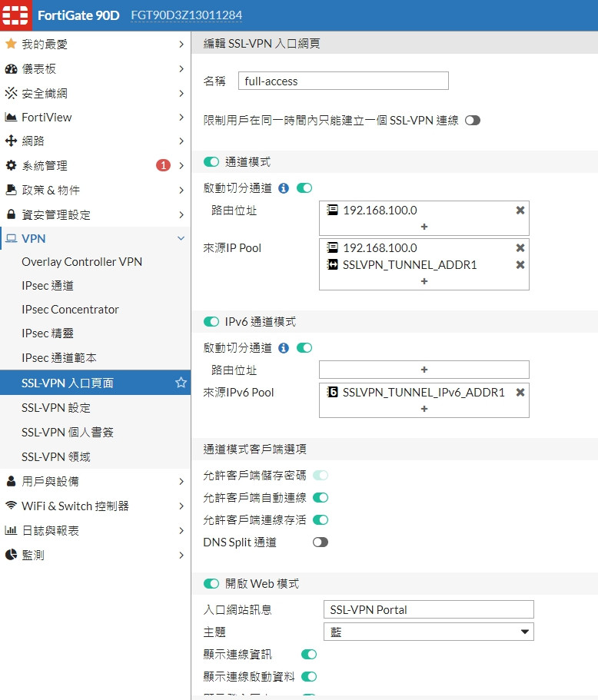The height and width of the screenshot is (700, 598).
Task: Remove SSLVPN_TUNNEL_IPv6_ADDR1 from IPv6 Pool
Action: pos(520,393)
